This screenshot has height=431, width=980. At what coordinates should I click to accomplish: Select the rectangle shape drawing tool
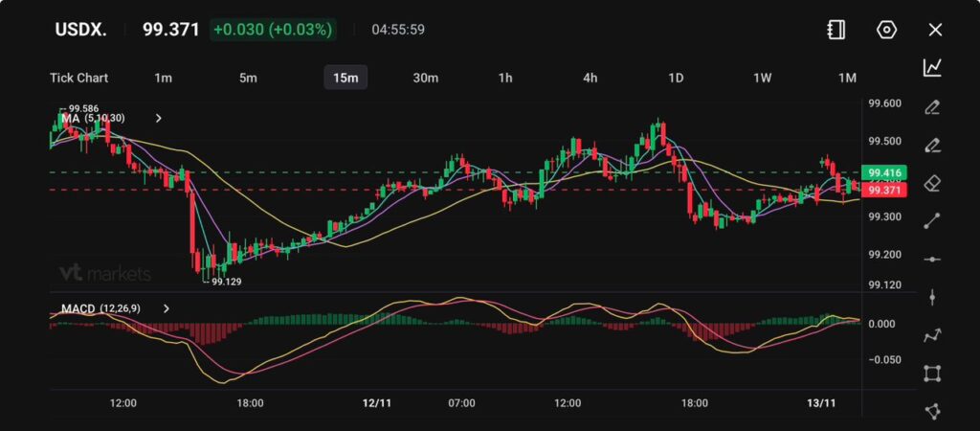[x=932, y=374]
